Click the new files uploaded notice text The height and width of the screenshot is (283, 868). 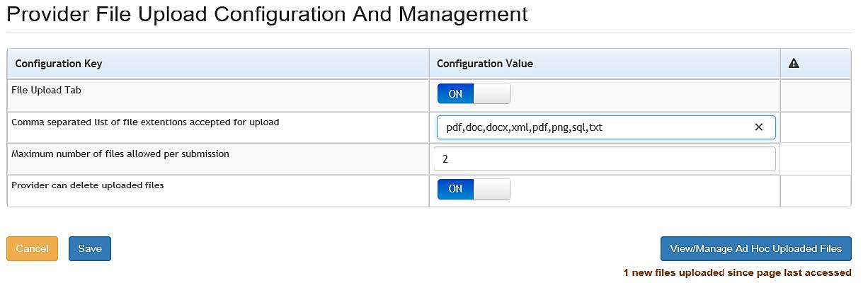[x=737, y=272]
